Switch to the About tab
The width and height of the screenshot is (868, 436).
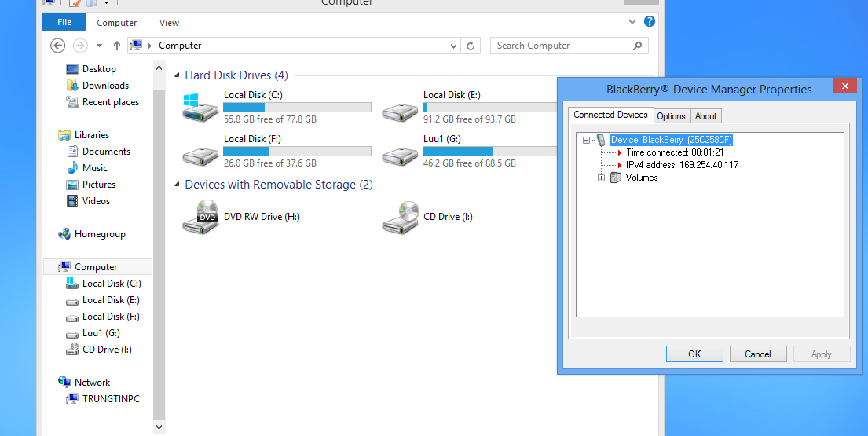[x=706, y=116]
